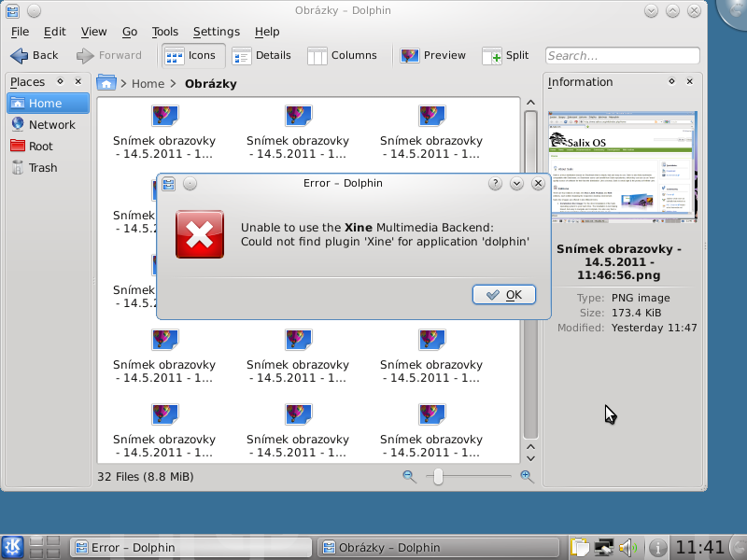Screen dimensions: 747x560
Task: Click the 11:41 taskbar clock
Action: [699, 548]
